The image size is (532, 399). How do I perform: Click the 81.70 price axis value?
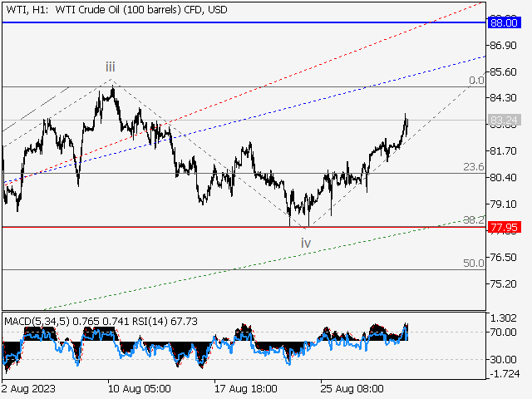click(504, 150)
